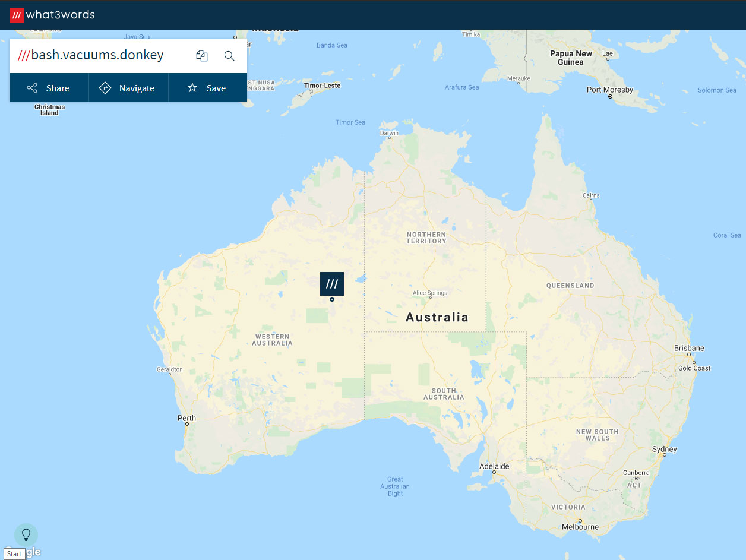Click the Alice Springs label
The height and width of the screenshot is (560, 746).
(430, 293)
